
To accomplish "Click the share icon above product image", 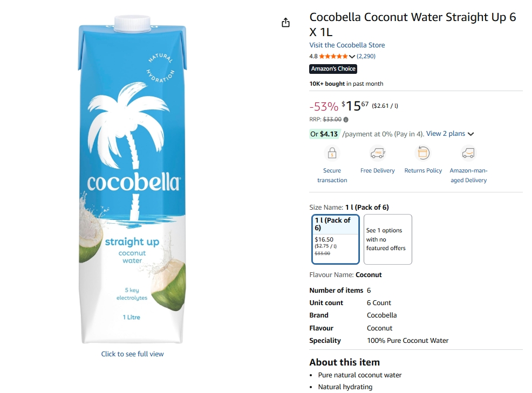I will coord(286,23).
